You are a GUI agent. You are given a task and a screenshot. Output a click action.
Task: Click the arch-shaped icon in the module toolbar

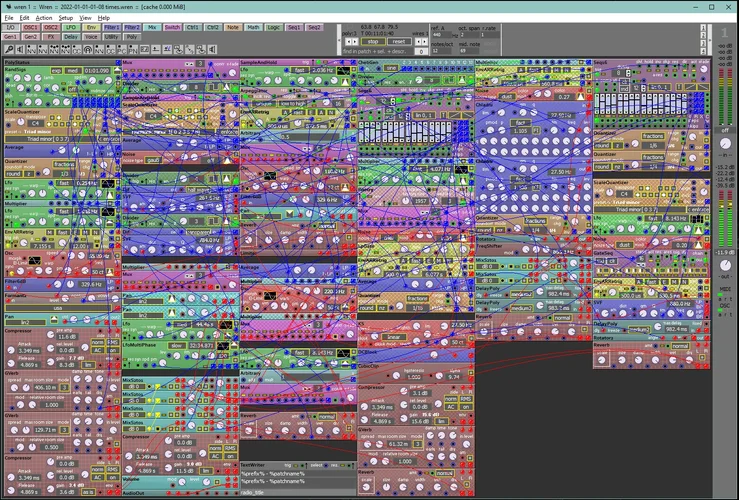tap(87, 49)
